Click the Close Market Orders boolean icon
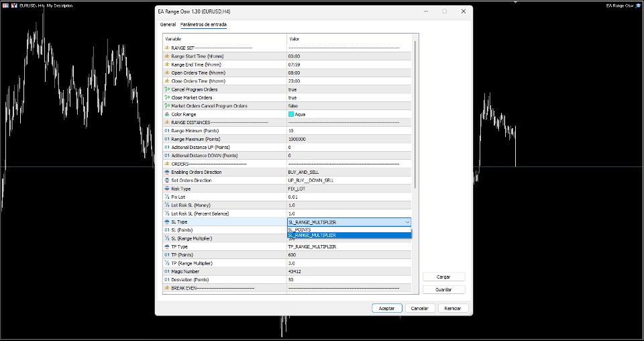 tap(167, 97)
